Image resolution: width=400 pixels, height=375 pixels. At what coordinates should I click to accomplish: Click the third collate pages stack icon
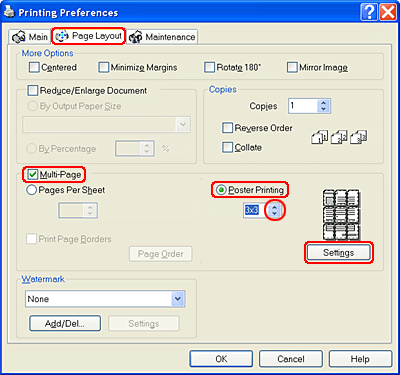pyautogui.click(x=359, y=137)
